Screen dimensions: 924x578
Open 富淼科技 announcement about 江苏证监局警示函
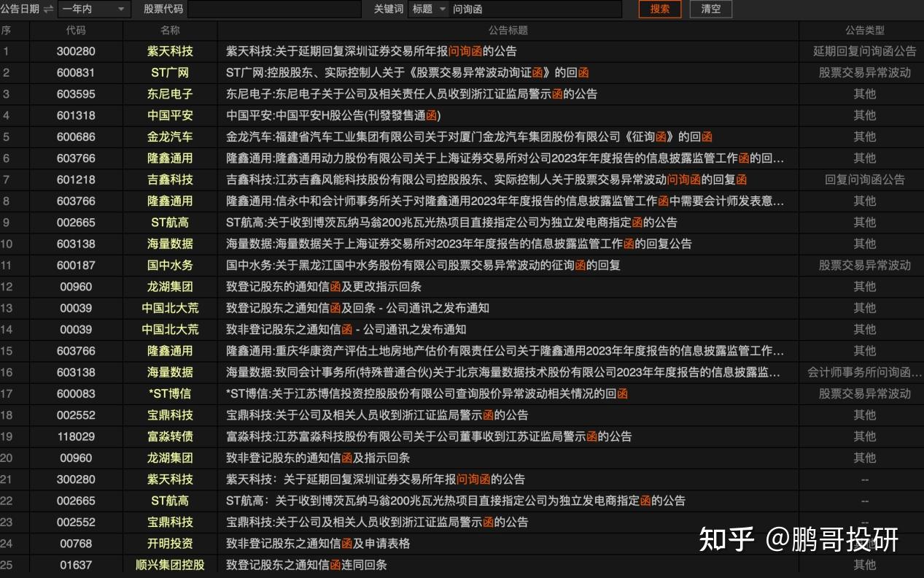(x=429, y=436)
